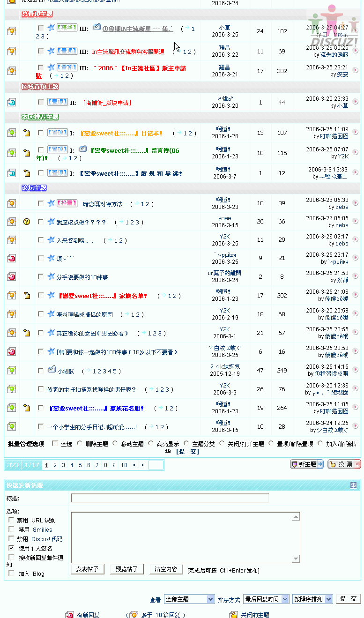Click yellow note icon in 家族花名册 row

[x=27, y=408]
